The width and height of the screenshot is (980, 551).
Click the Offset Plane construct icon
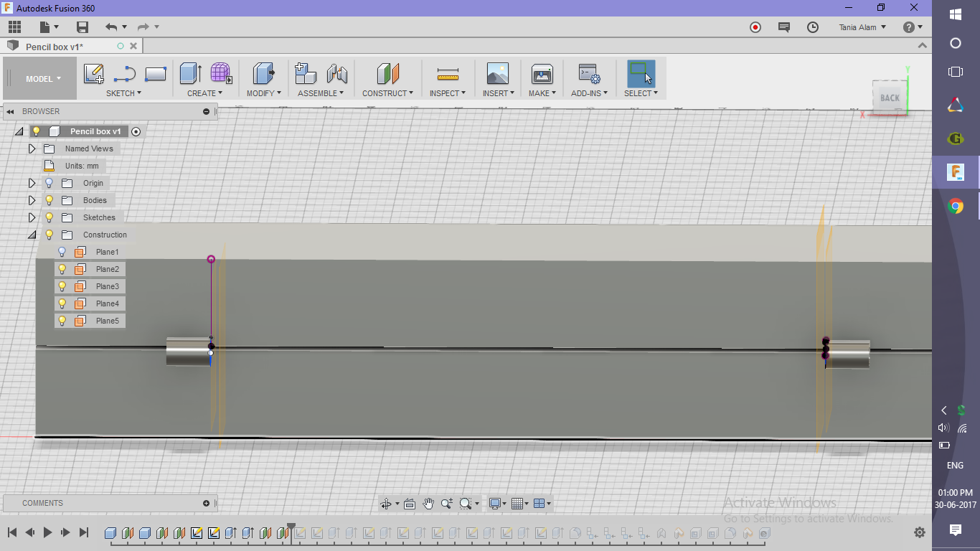(388, 73)
